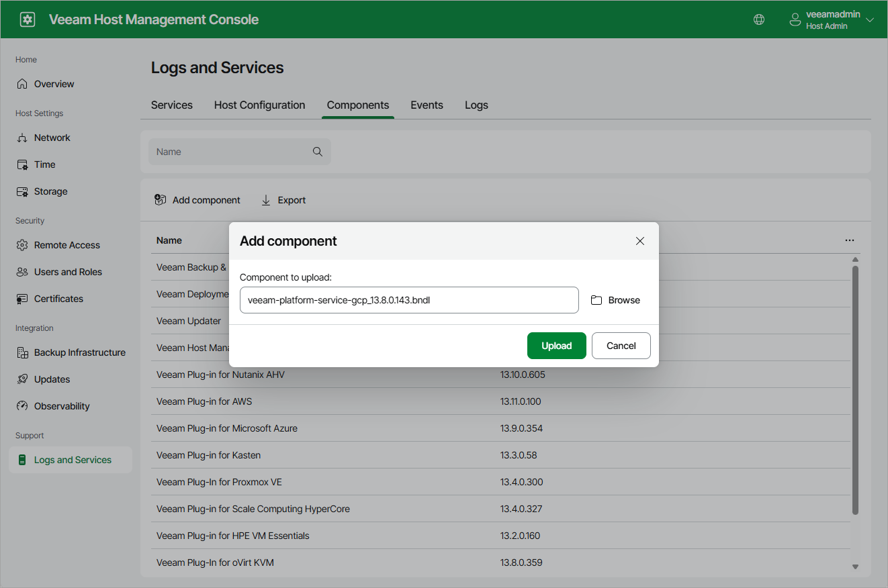Click the Updates rocket icon
Viewport: 888px width, 588px height.
tap(22, 379)
